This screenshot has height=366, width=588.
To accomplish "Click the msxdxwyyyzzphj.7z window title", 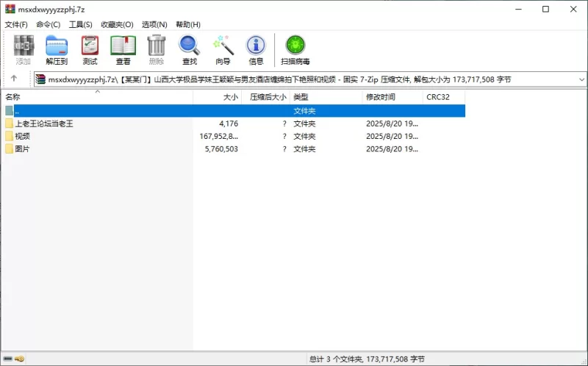I will (x=51, y=10).
